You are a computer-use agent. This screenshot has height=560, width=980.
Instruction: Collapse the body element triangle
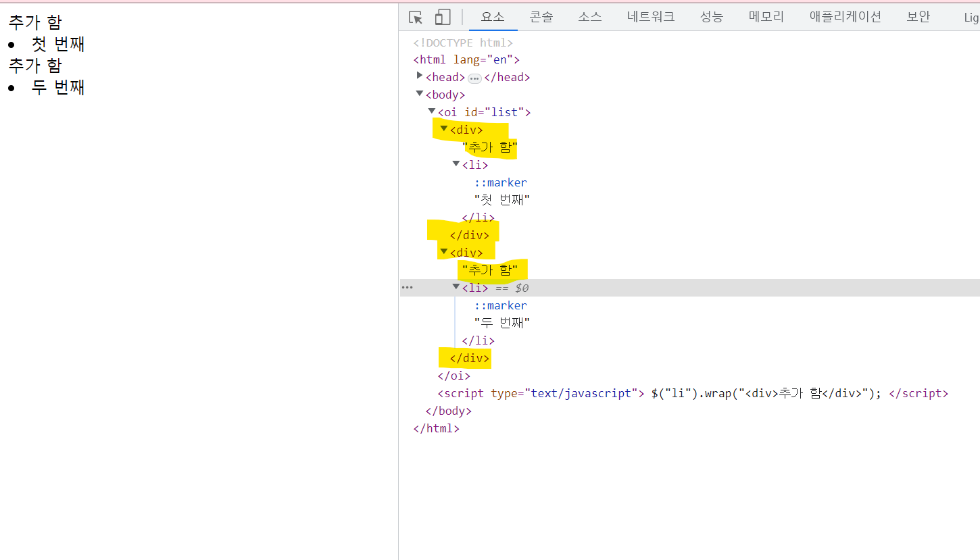point(420,93)
